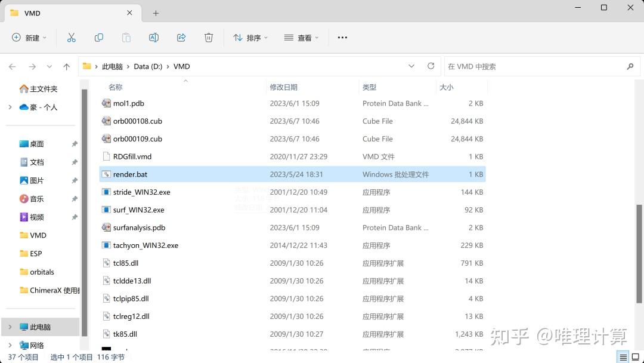Refresh the current folder view
Image resolution: width=644 pixels, height=363 pixels.
(x=431, y=66)
